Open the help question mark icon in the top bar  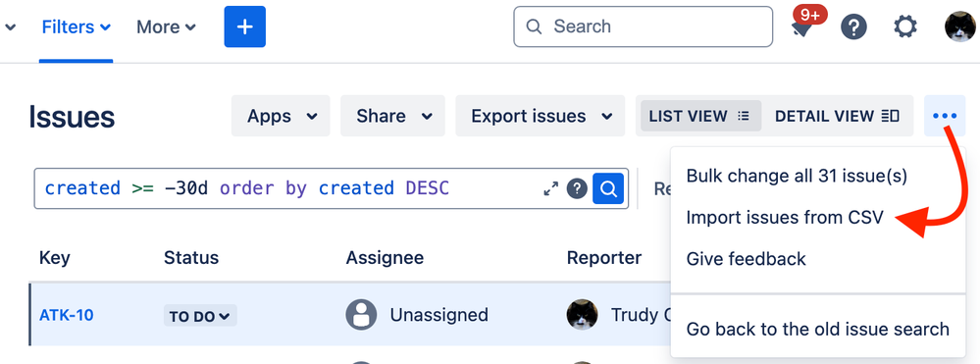[x=853, y=26]
